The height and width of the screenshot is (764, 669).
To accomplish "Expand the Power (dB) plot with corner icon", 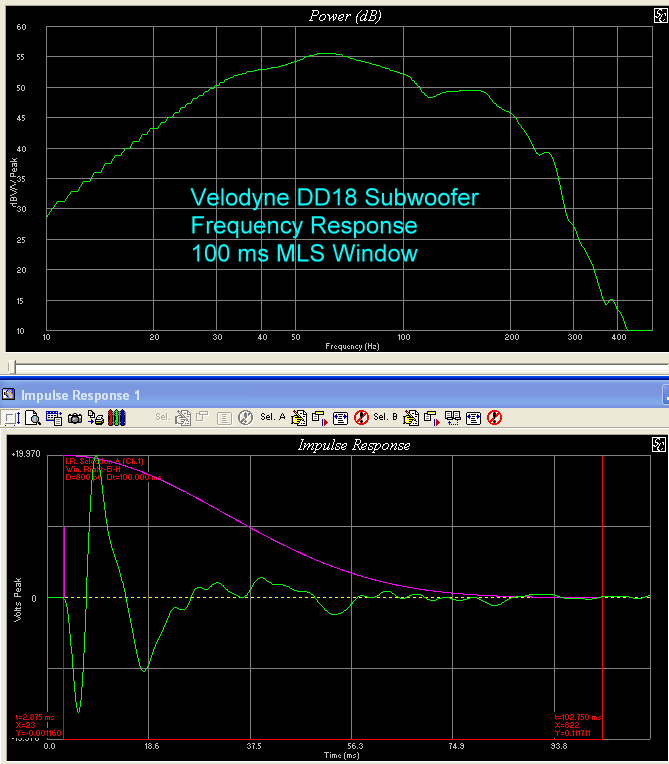I will click(658, 16).
